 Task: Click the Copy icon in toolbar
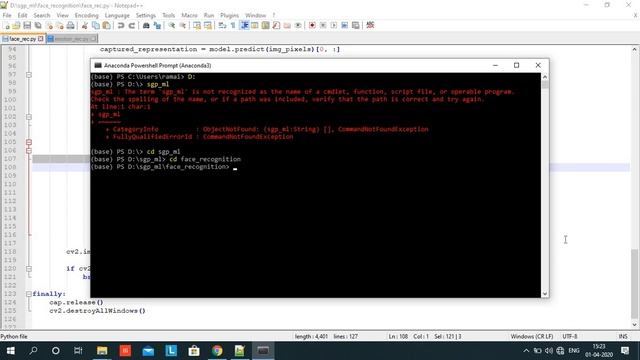pyautogui.click(x=96, y=25)
